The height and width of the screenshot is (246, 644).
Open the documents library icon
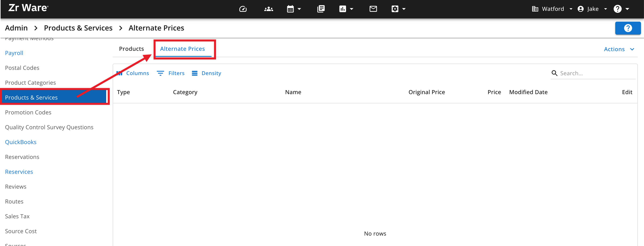click(321, 9)
